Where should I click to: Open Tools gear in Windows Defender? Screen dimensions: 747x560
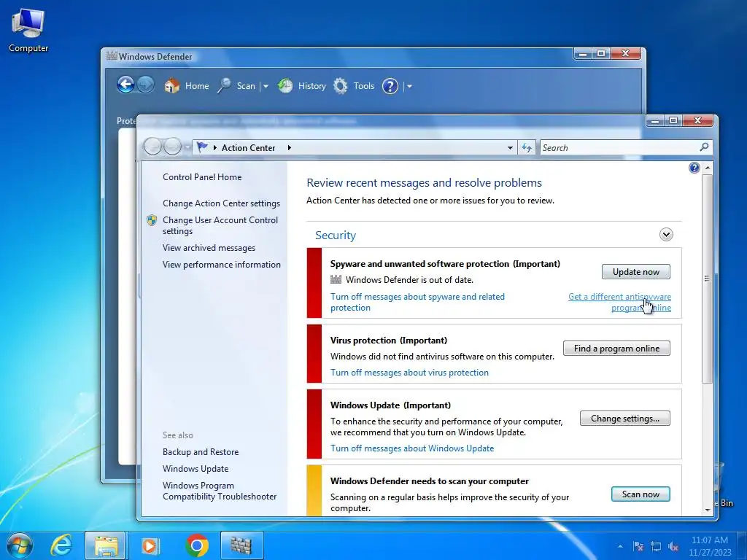coord(340,86)
